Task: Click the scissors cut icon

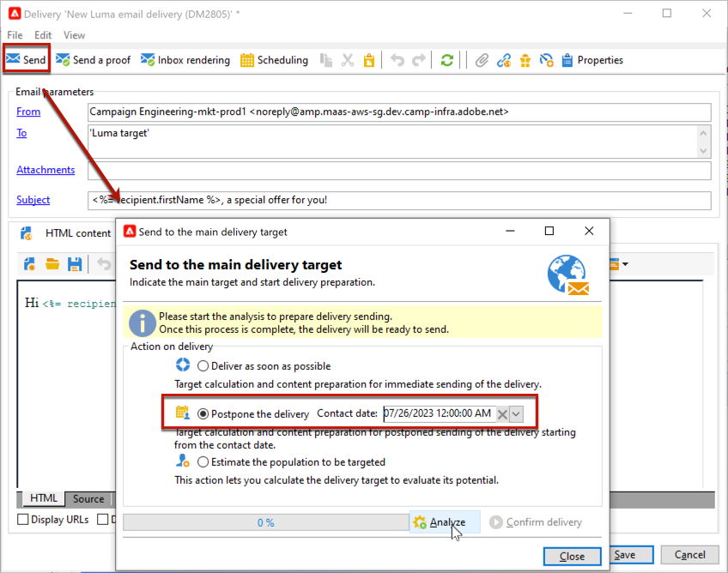Action: pyautogui.click(x=348, y=60)
